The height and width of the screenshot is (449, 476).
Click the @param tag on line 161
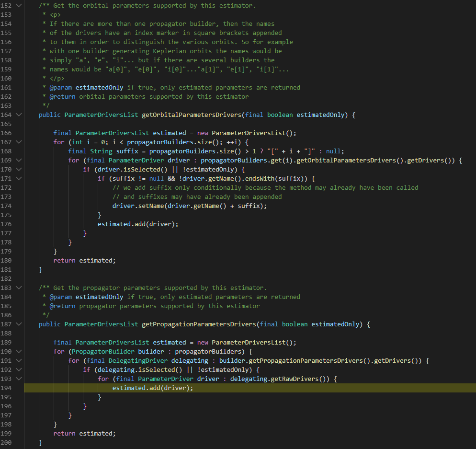click(61, 88)
